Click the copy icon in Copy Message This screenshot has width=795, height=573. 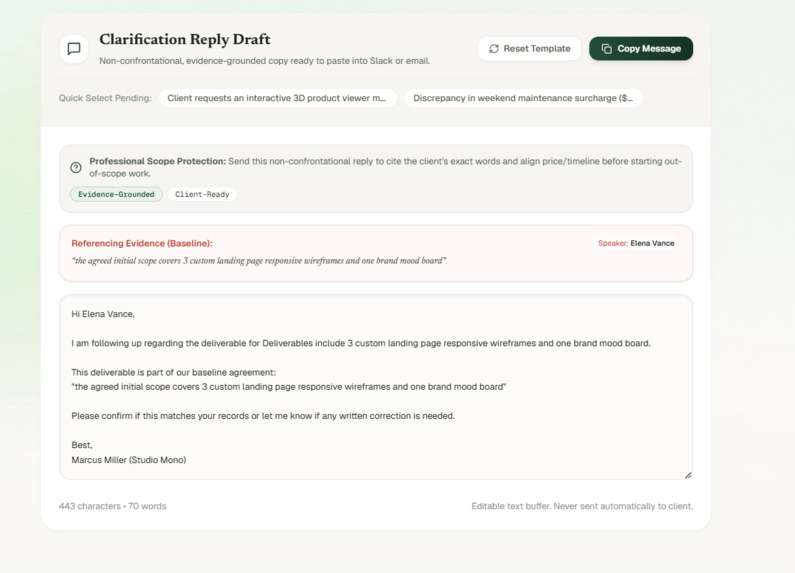tap(606, 49)
